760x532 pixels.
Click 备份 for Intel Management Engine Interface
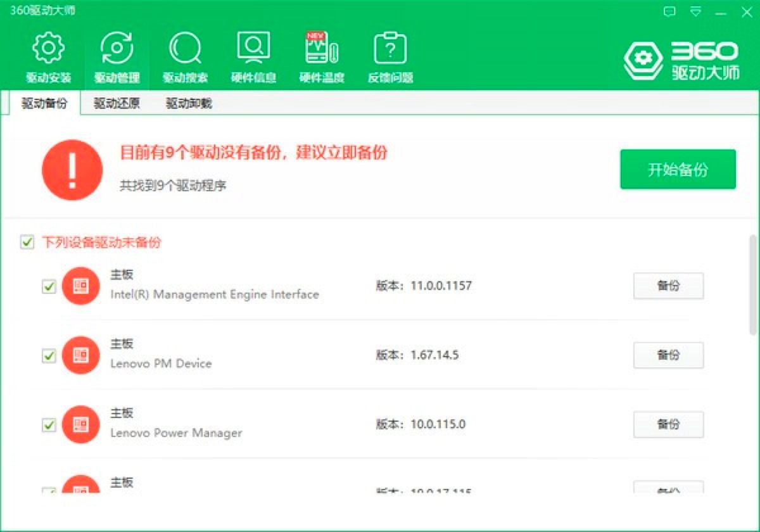668,286
